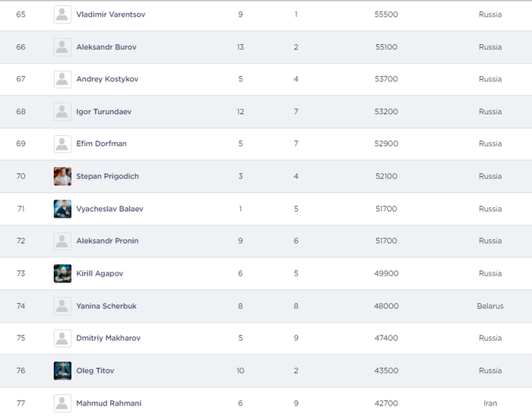Click Andrey Kostykov's placeholder avatar
The image size is (532, 416).
(x=62, y=79)
